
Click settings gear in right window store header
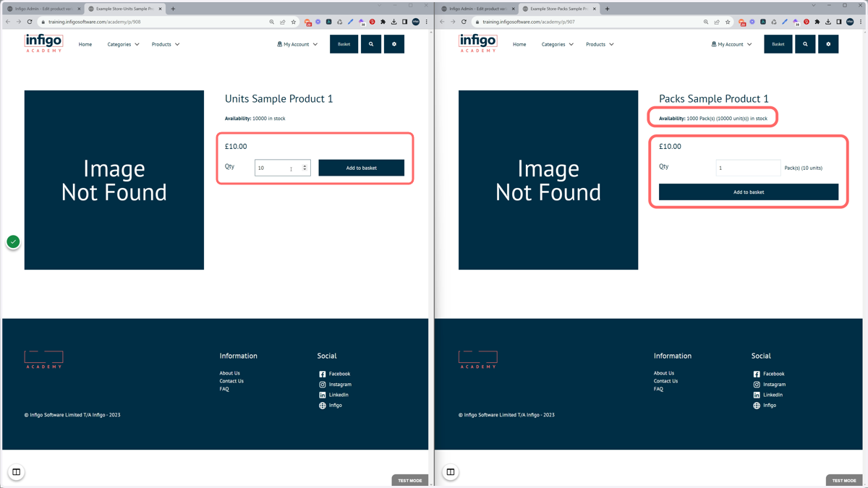(828, 44)
